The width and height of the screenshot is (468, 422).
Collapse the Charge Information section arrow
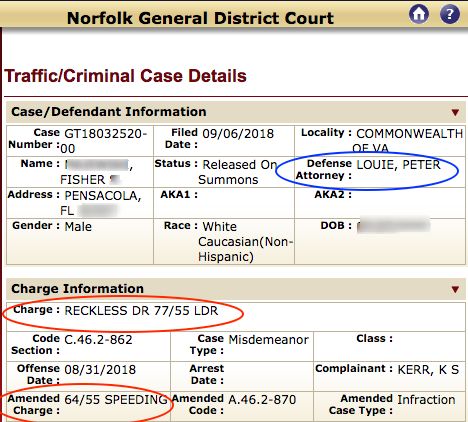[x=455, y=289]
